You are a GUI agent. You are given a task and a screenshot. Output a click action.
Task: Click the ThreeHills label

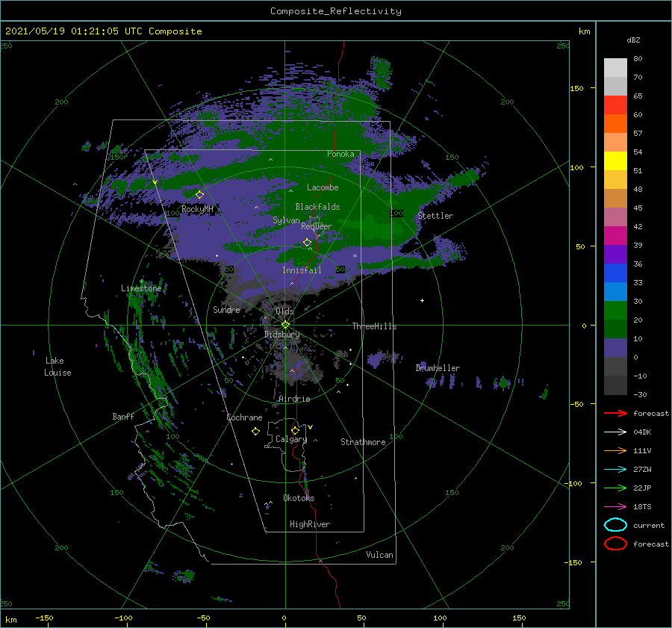[x=375, y=326]
